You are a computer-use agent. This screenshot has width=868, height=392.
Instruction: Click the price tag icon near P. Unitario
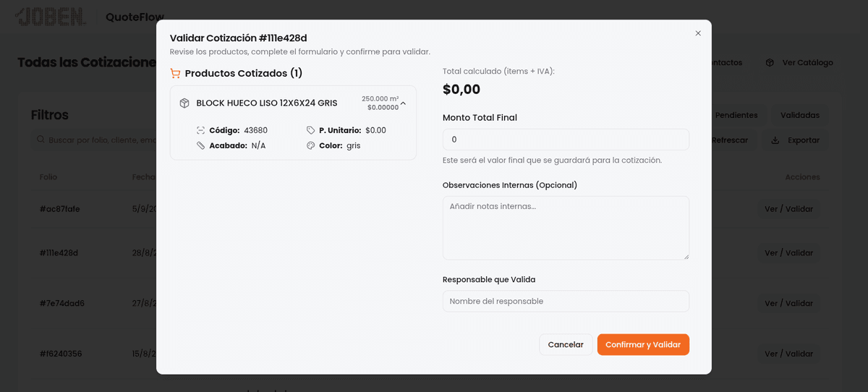point(311,130)
